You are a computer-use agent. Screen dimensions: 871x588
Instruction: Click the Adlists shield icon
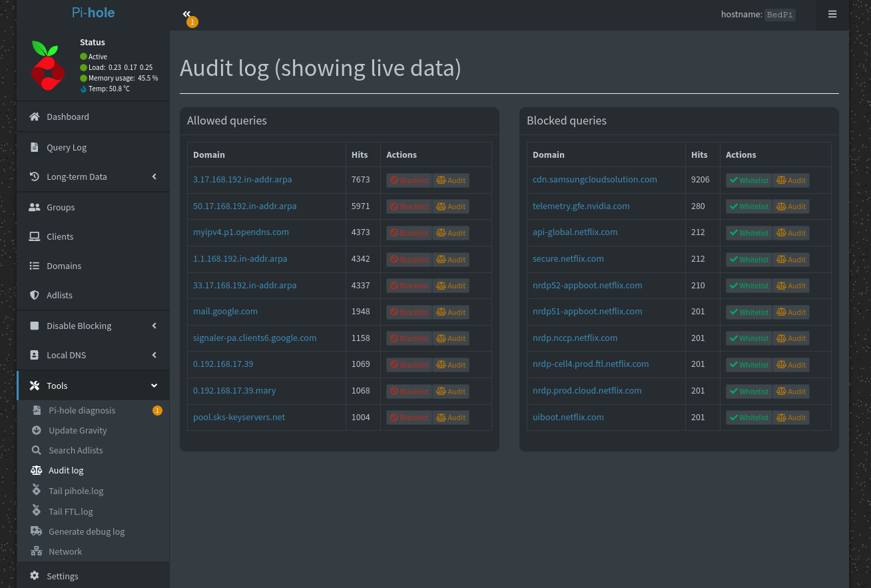click(x=35, y=295)
